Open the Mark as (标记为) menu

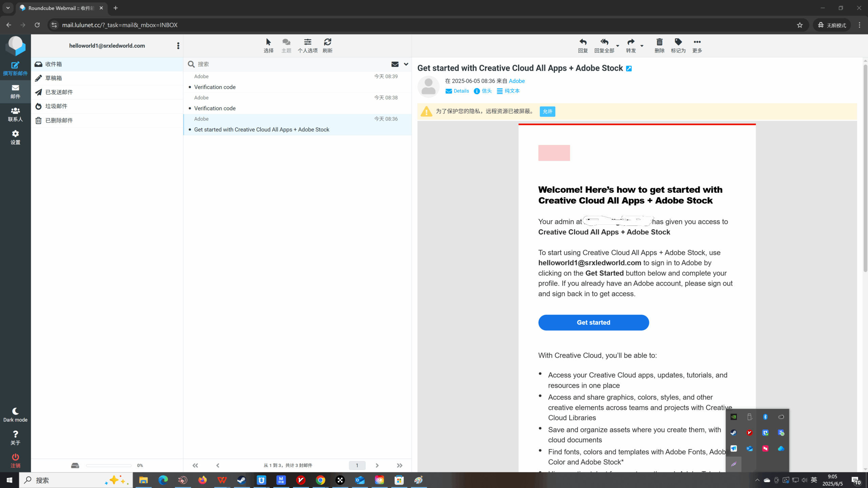click(x=678, y=45)
